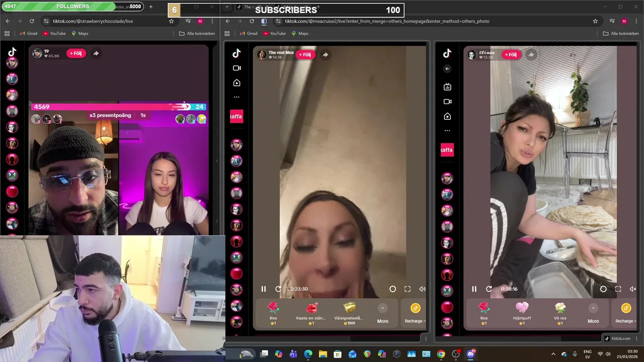644x362 pixels.
Task: Open Recharge on The real Mea stream
Action: [x=415, y=313]
